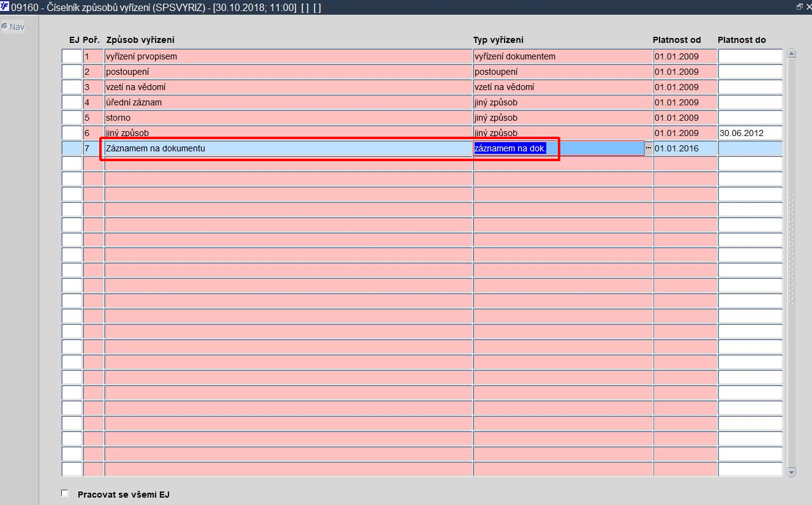Screen dimensions: 812x505
Task: Click the 'Platnost do' column header
Action: (742, 40)
